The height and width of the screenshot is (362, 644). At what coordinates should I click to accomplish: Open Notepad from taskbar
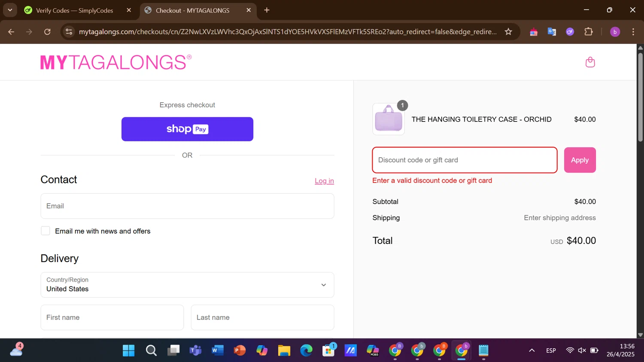pos(484,351)
